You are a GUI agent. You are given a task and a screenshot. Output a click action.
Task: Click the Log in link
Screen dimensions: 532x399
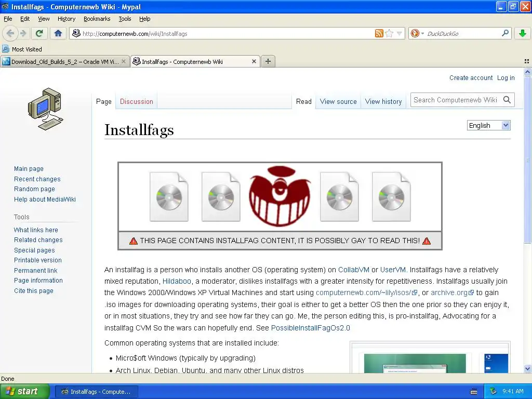pos(506,78)
